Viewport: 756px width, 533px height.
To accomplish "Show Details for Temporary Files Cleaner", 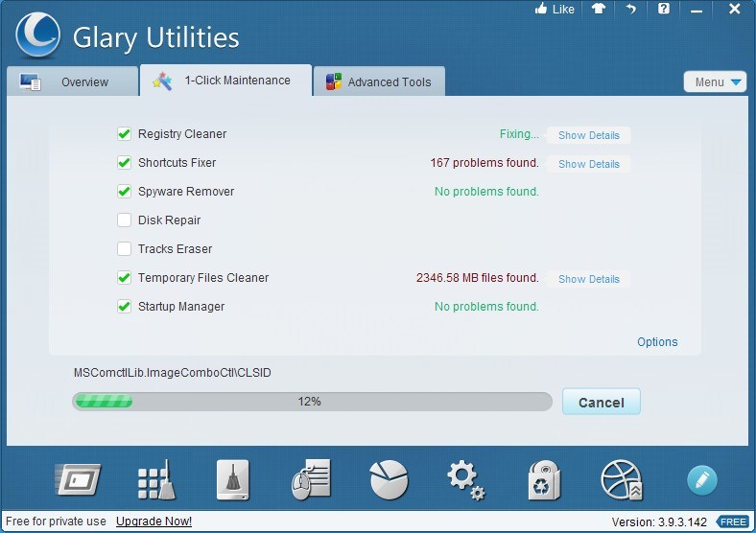I will (589, 279).
